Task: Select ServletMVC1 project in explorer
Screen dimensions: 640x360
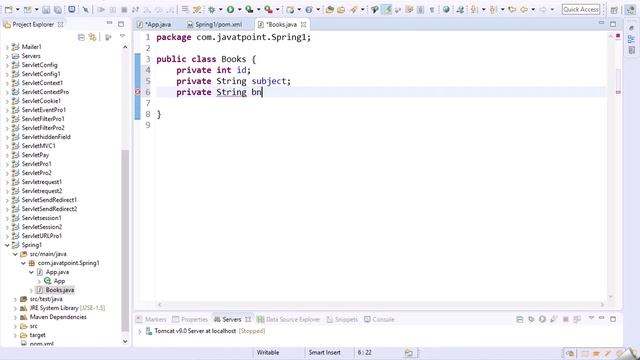Action: [x=38, y=146]
